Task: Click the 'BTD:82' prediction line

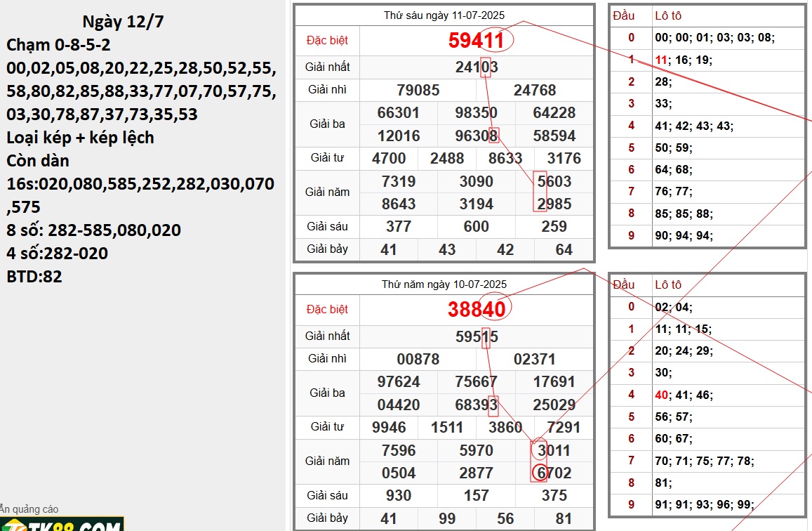Action: tap(34, 277)
